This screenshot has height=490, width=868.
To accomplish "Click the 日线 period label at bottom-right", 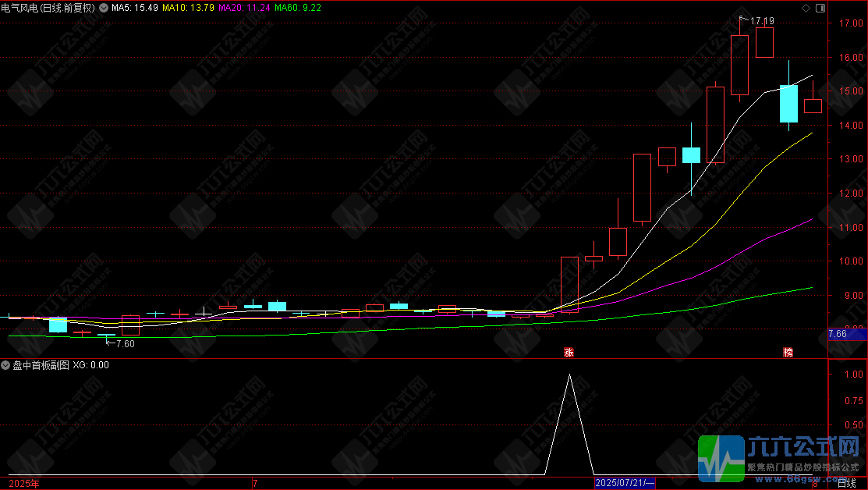I will coord(846,483).
